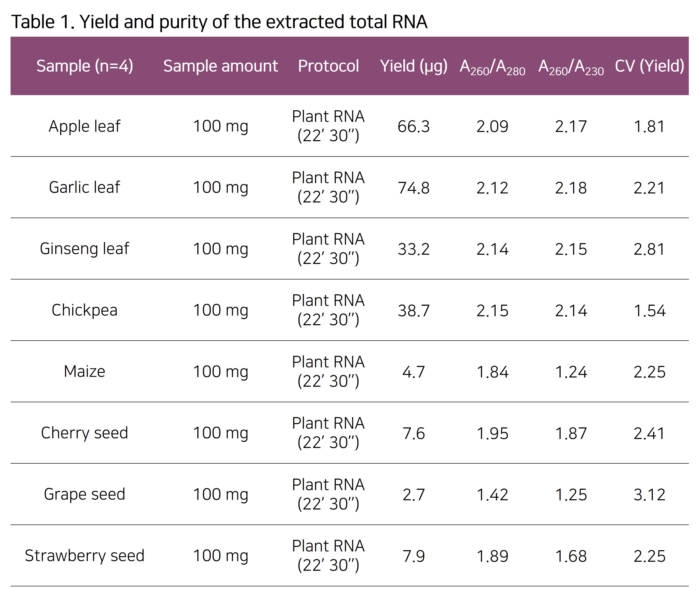Click the Ginseng leaf yield value 33.2
This screenshot has height=600, width=700.
click(x=414, y=249)
